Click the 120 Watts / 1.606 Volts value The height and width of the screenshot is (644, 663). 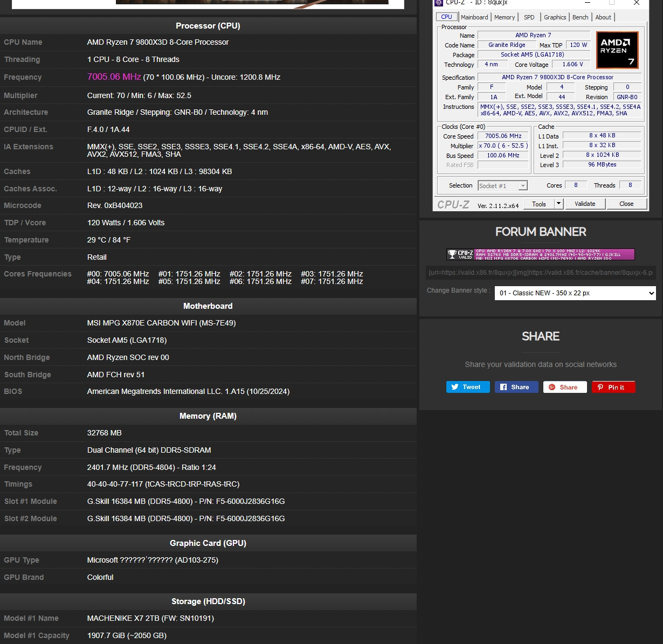(x=126, y=223)
